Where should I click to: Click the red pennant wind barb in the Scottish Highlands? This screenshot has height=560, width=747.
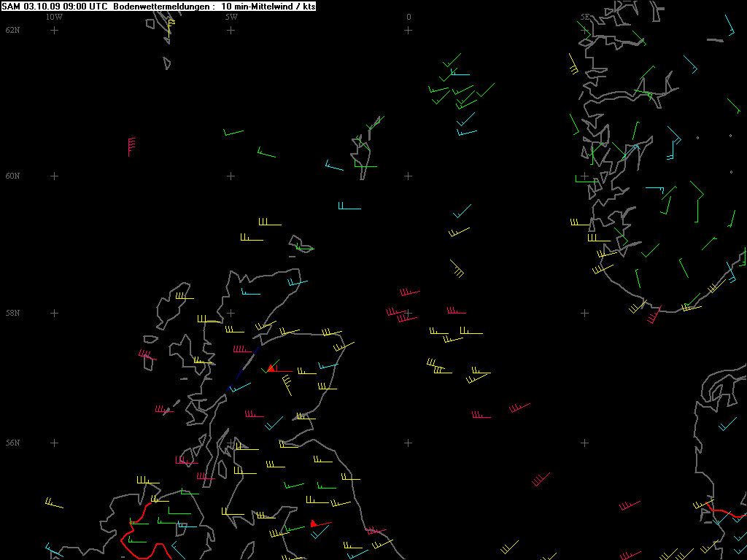(x=271, y=368)
